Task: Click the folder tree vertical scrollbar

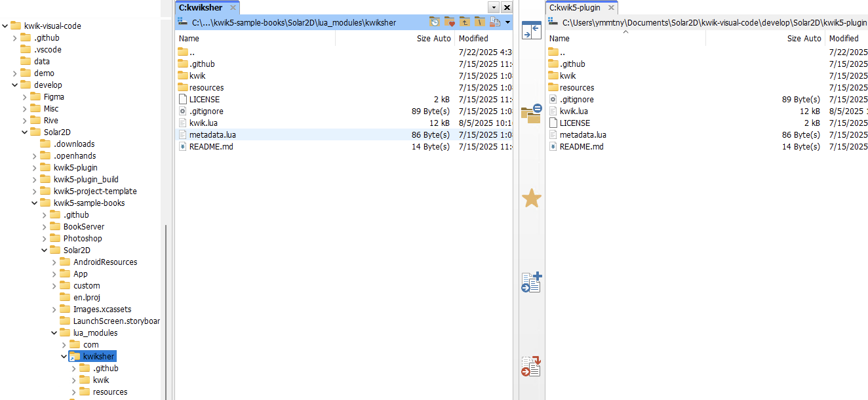Action: coord(166,311)
